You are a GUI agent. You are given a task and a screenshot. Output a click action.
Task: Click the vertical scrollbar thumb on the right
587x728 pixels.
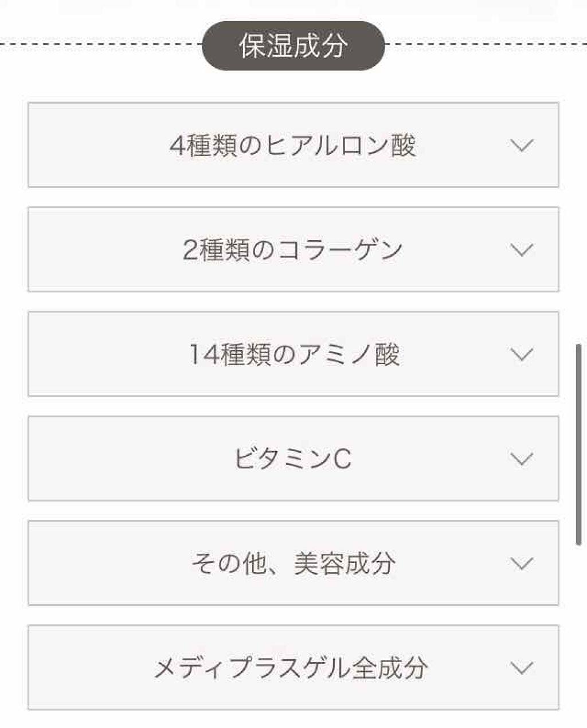[x=579, y=444]
